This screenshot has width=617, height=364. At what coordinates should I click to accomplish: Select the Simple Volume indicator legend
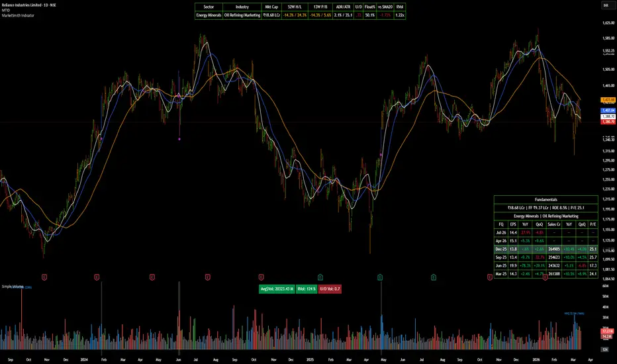13,287
